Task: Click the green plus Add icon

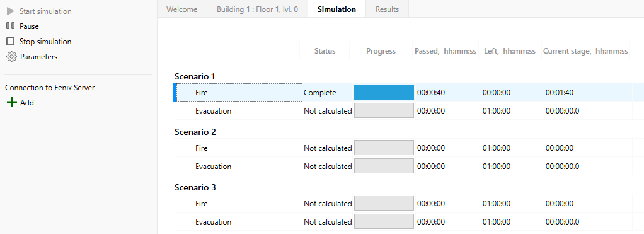Action: coord(12,103)
